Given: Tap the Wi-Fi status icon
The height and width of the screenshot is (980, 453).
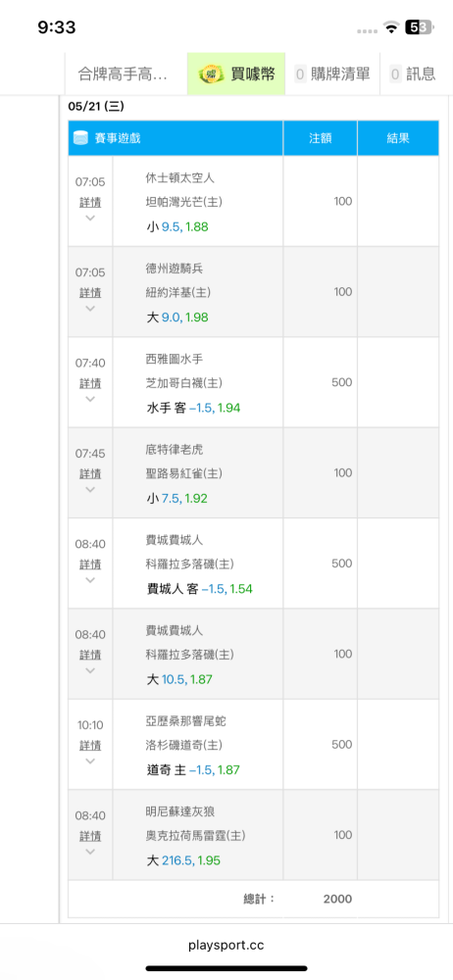Looking at the screenshot, I should (x=391, y=26).
